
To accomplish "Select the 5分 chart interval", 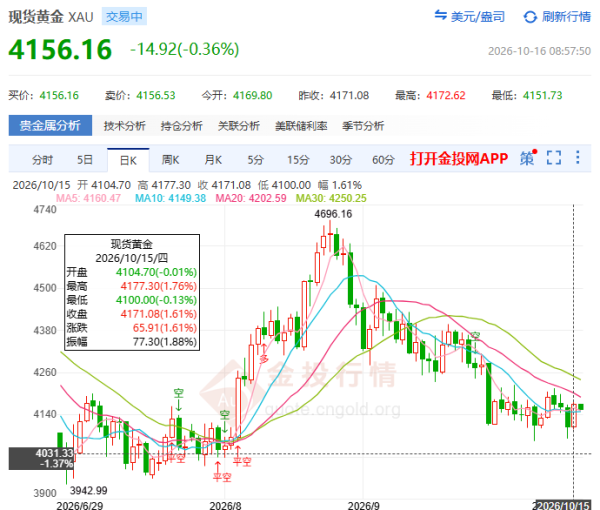I will (x=255, y=160).
